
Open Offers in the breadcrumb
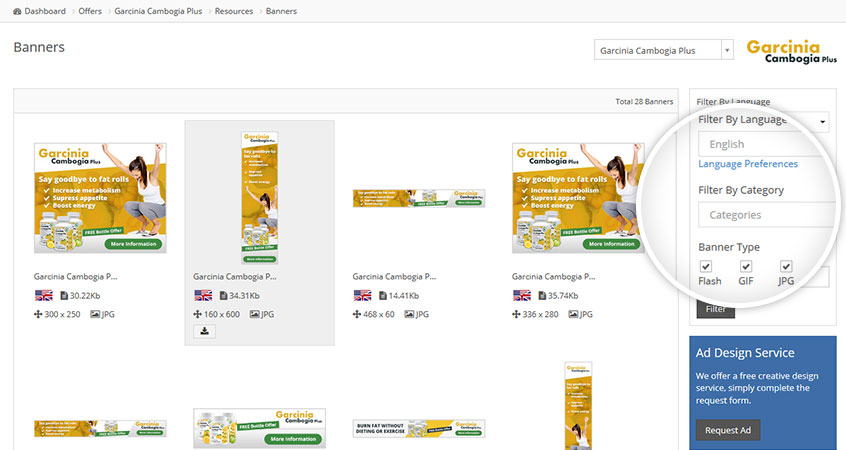click(x=90, y=11)
